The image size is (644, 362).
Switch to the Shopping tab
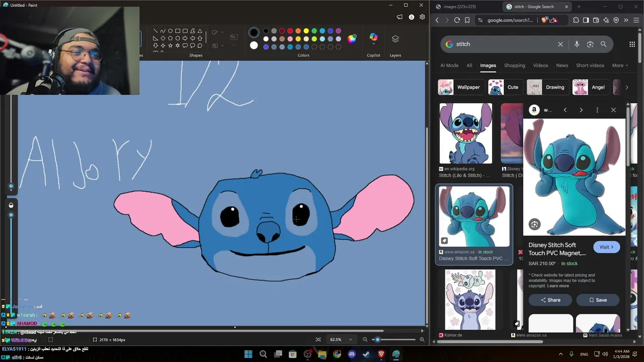[514, 65]
